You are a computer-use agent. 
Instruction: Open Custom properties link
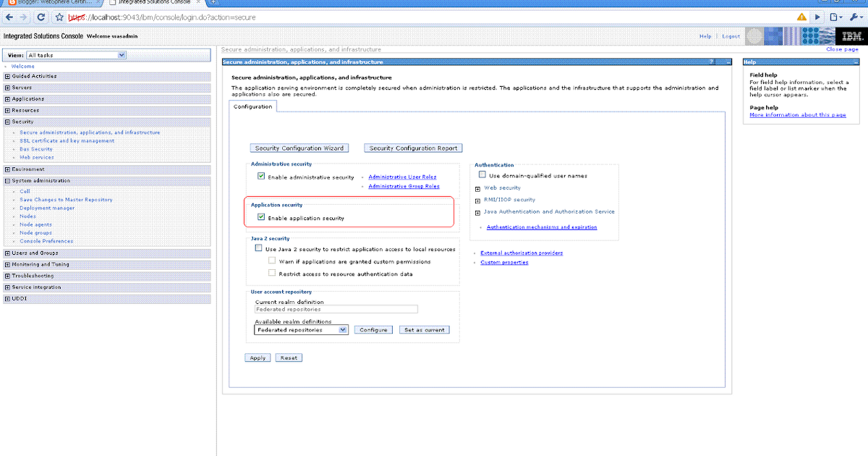504,262
